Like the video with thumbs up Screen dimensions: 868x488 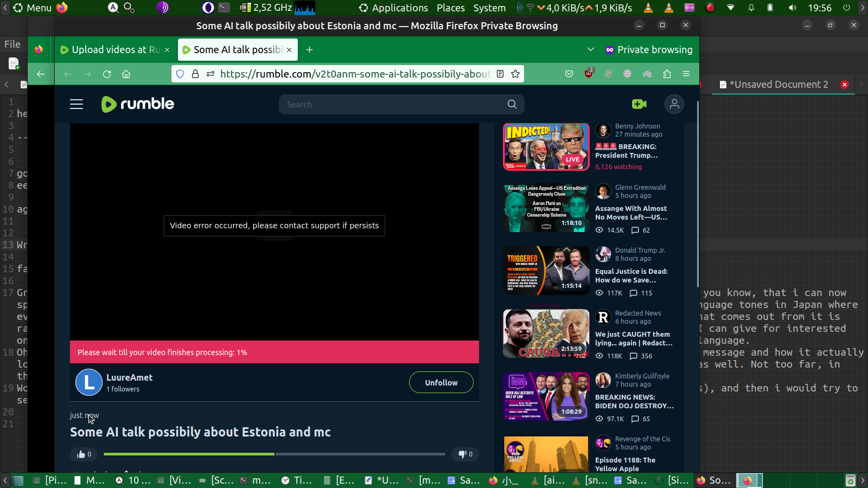coord(84,454)
